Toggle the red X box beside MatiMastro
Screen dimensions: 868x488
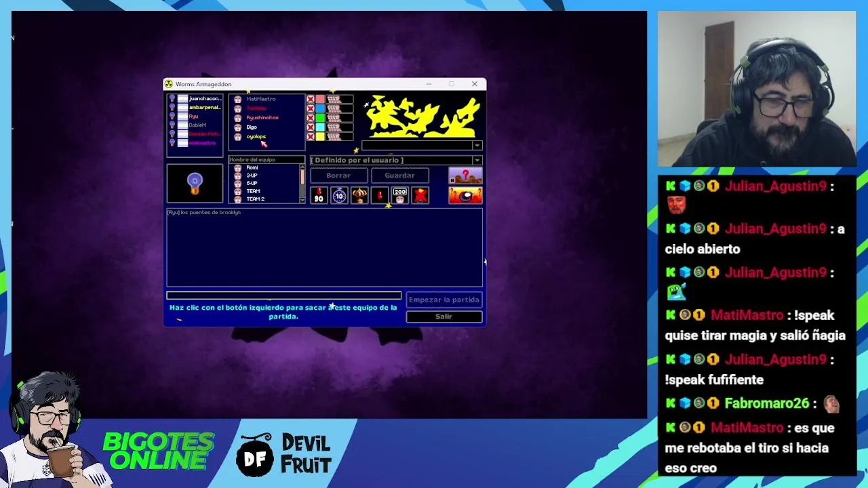tap(311, 99)
